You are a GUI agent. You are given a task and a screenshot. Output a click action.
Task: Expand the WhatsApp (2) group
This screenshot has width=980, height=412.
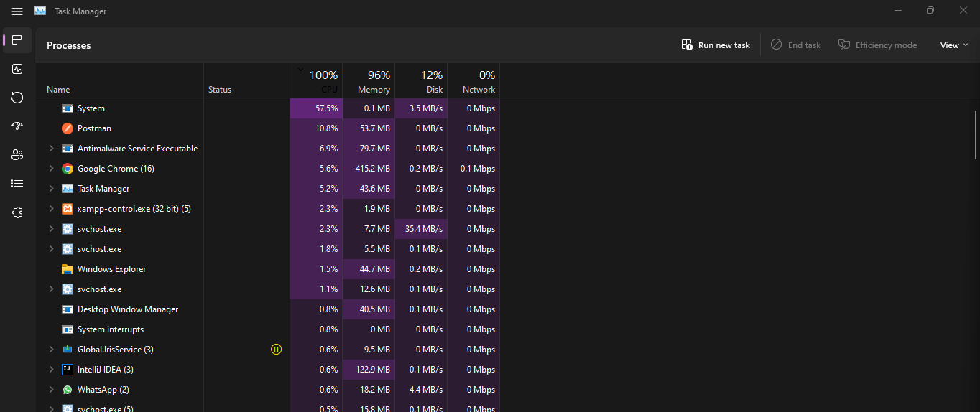51,390
